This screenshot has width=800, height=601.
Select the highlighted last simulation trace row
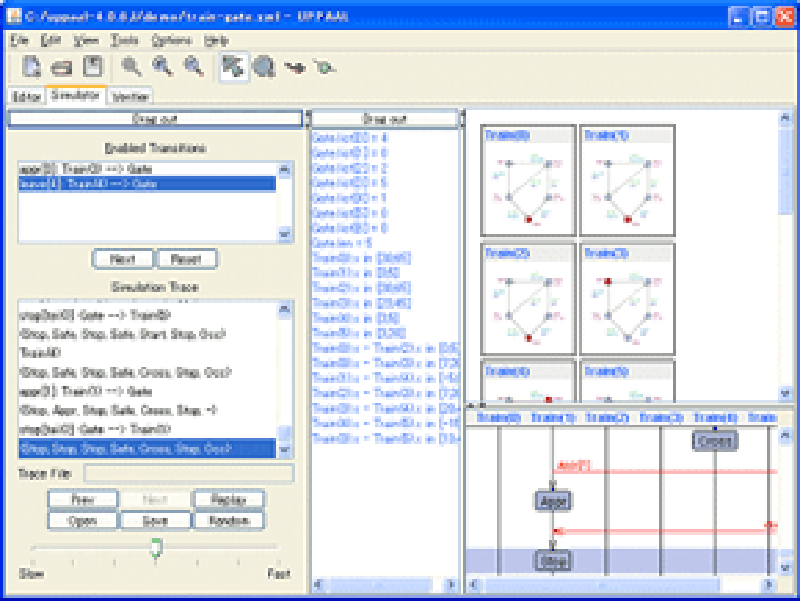point(147,448)
